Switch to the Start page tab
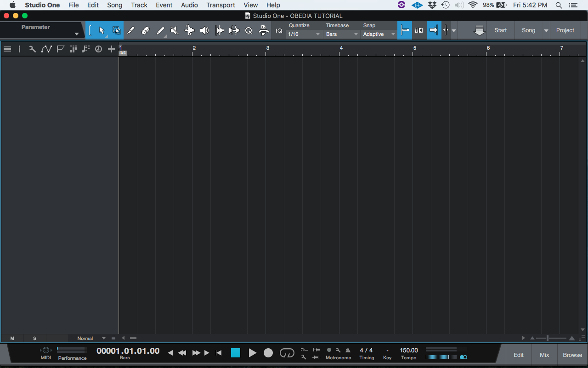The height and width of the screenshot is (368, 588). [500, 30]
